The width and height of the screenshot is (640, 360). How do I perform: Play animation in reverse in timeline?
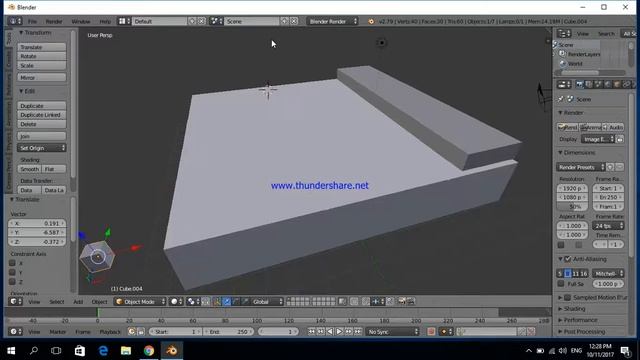click(330, 331)
